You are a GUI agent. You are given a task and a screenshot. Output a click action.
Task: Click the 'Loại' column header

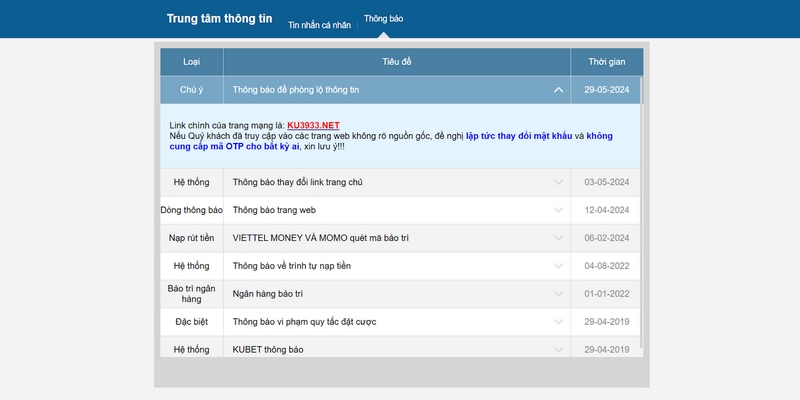point(191,62)
